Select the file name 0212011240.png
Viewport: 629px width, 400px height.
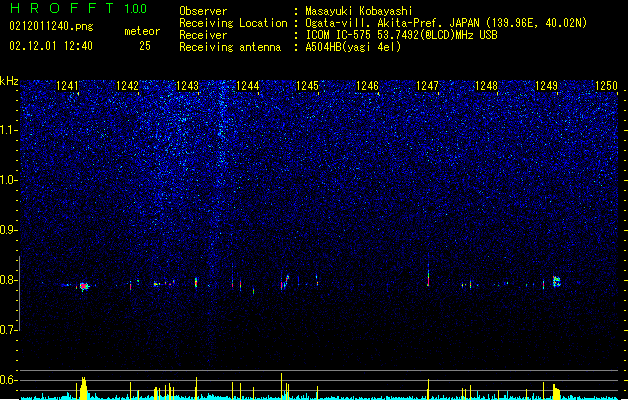51,26
